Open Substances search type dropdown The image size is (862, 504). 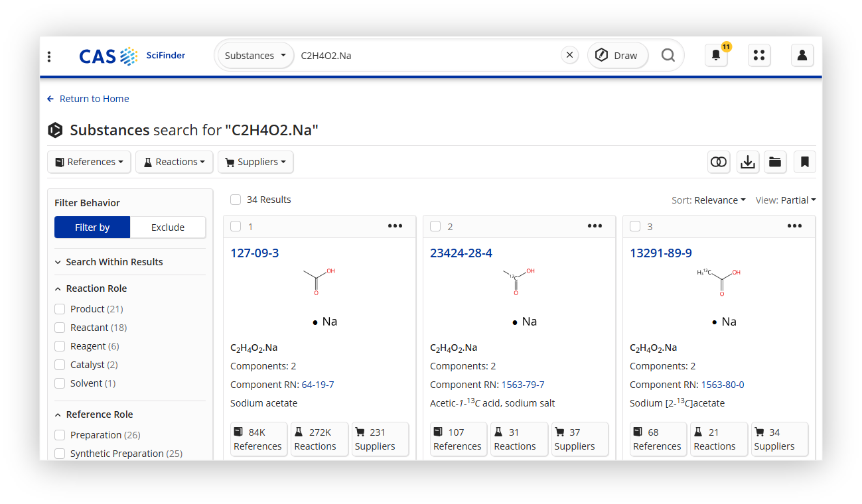[255, 56]
